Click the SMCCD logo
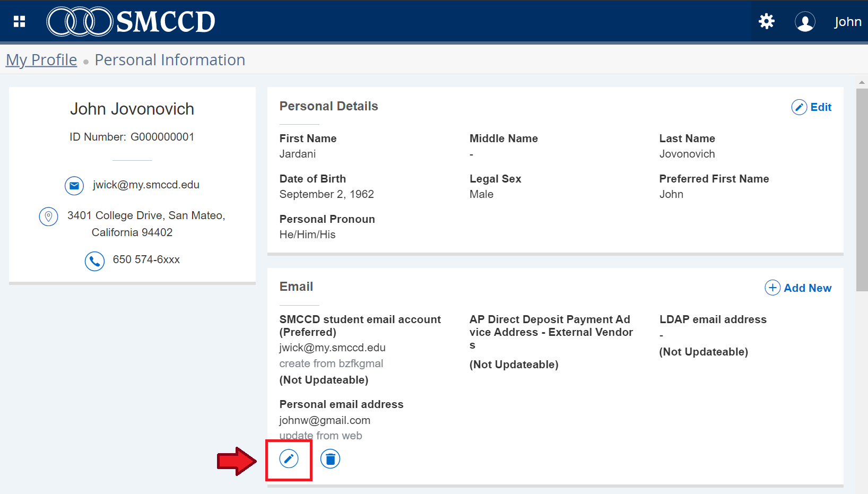 click(131, 21)
